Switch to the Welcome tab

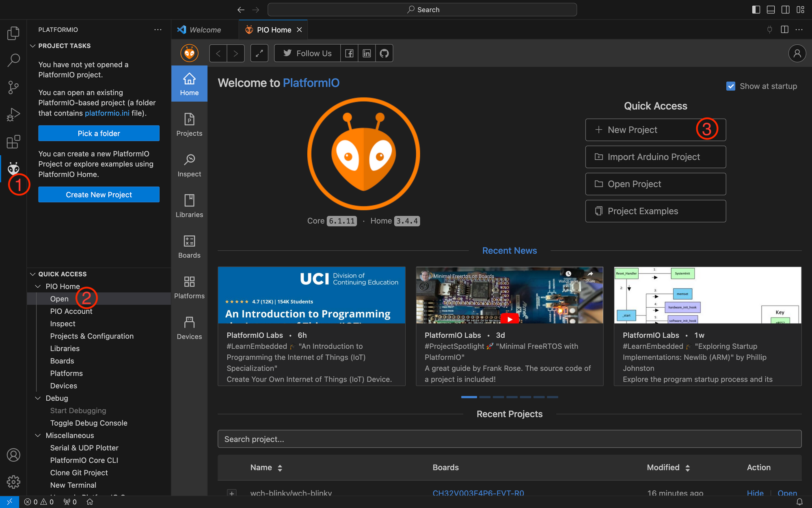(205, 30)
